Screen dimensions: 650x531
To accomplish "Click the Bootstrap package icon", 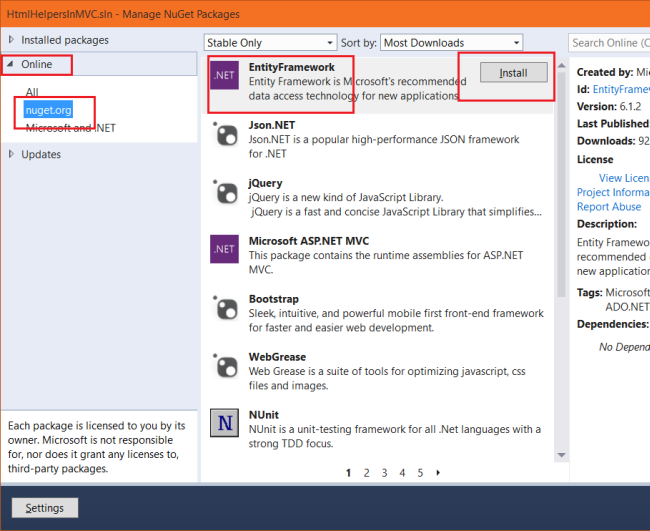I will coord(225,309).
